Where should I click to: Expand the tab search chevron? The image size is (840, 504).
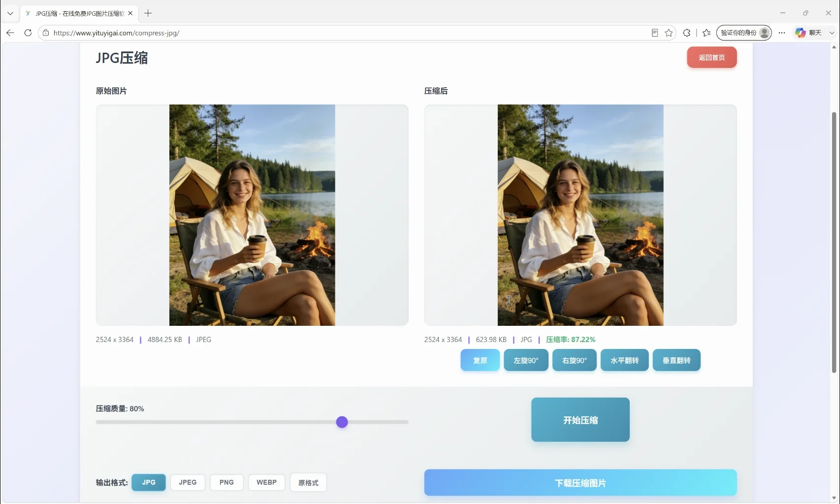tap(10, 13)
